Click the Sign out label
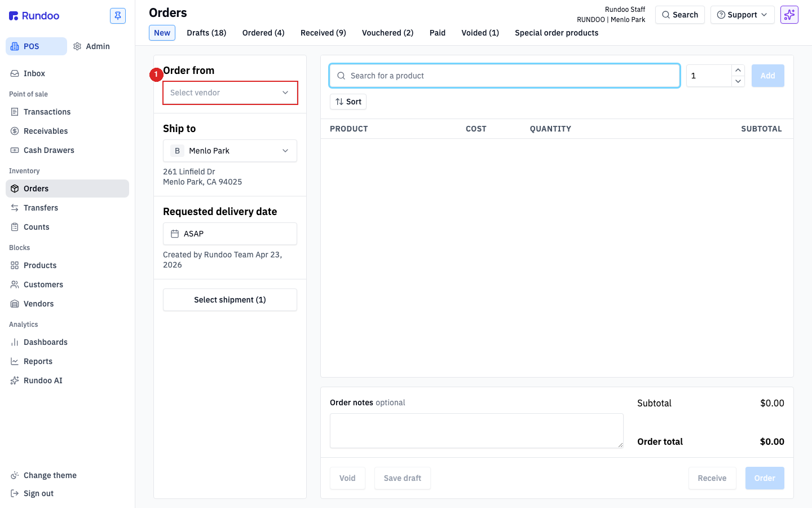Viewport: 812px width, 508px height. click(x=38, y=493)
